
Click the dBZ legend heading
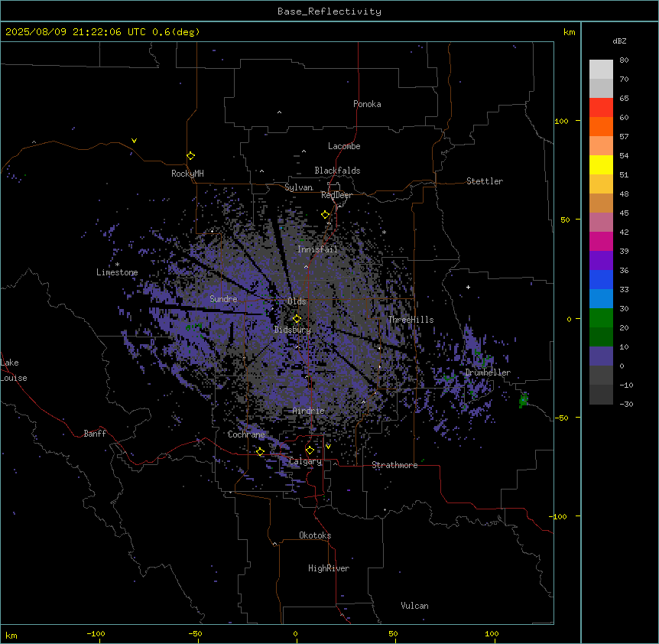[x=619, y=41]
